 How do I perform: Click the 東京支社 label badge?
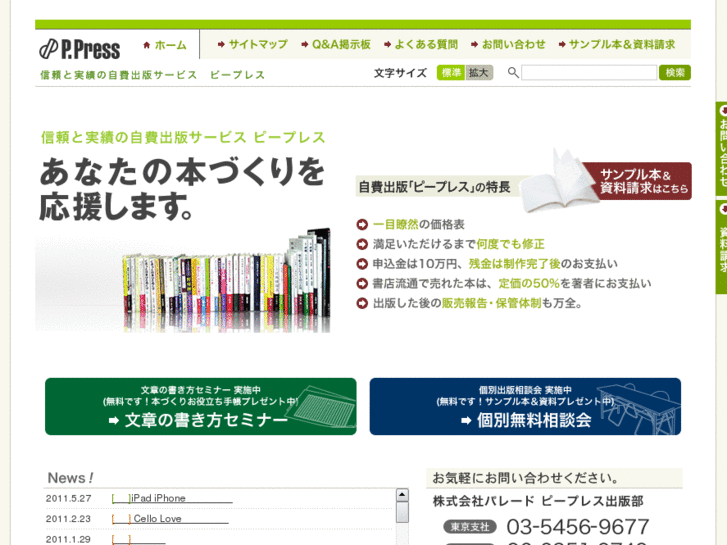[x=470, y=527]
